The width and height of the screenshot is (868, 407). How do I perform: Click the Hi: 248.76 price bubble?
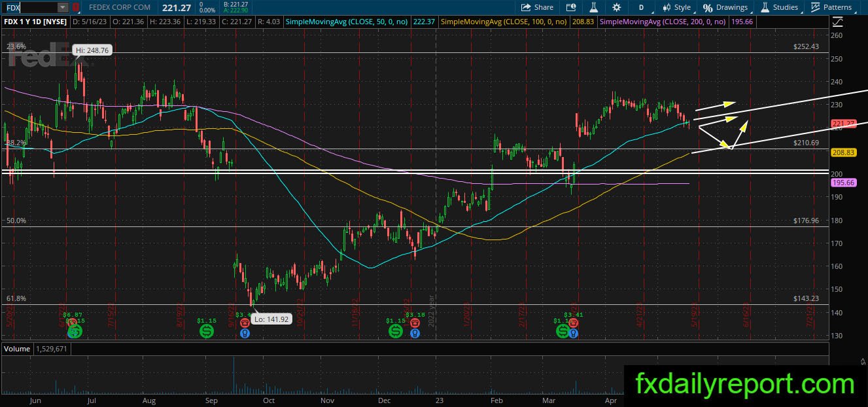click(x=91, y=49)
